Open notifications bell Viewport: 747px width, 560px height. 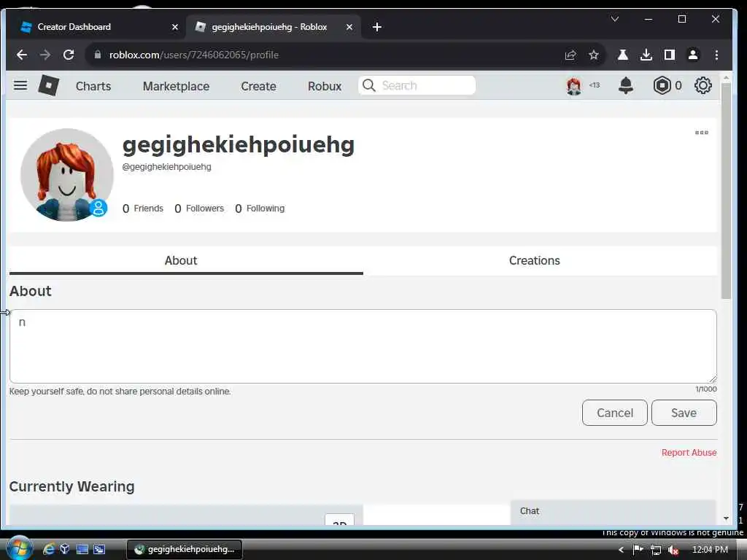pyautogui.click(x=625, y=86)
